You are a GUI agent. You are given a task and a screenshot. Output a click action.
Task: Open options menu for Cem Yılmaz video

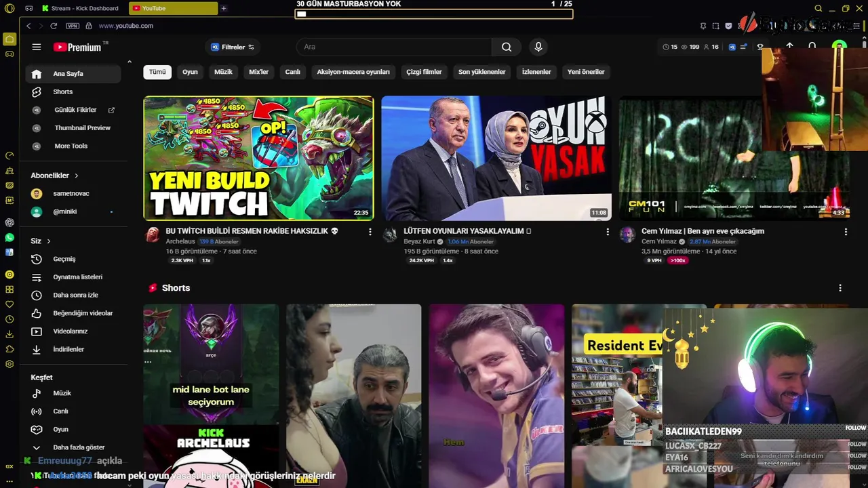point(846,232)
